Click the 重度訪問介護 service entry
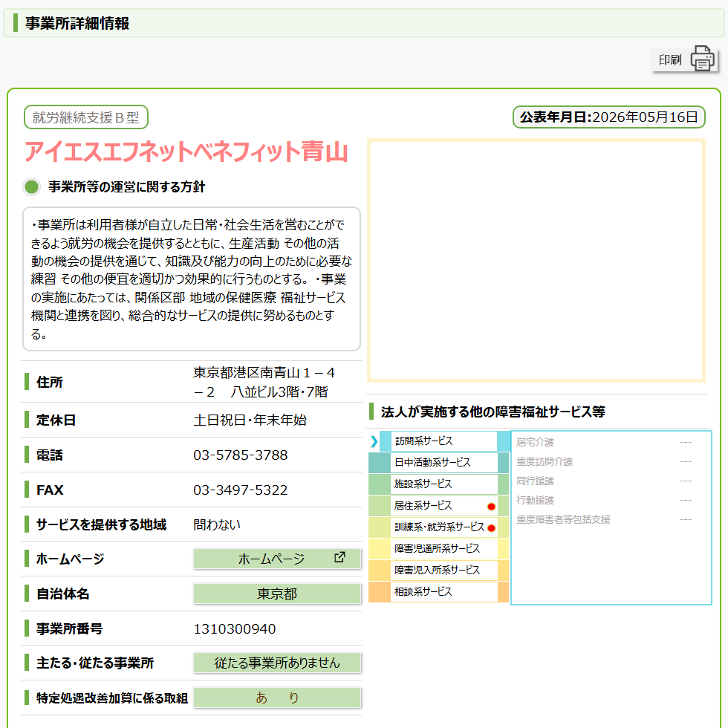This screenshot has width=728, height=728. [x=544, y=461]
